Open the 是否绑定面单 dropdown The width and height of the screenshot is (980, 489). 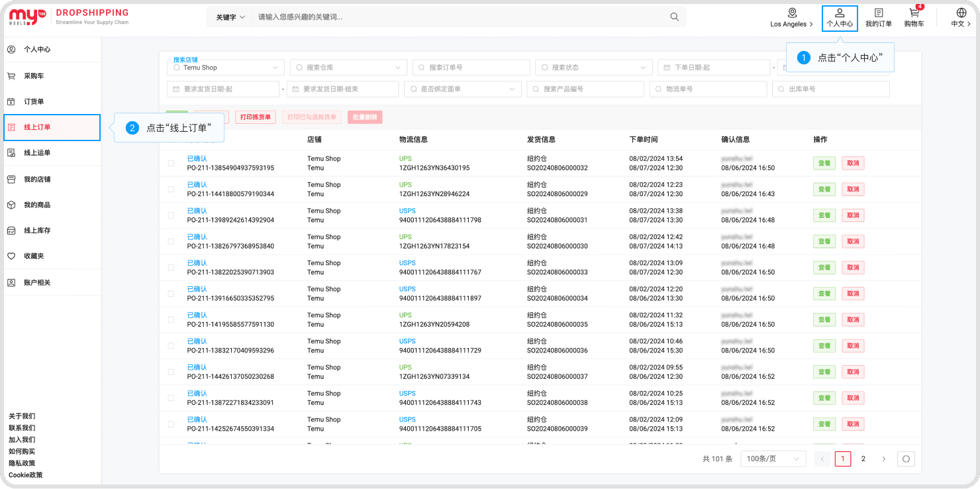pos(462,89)
